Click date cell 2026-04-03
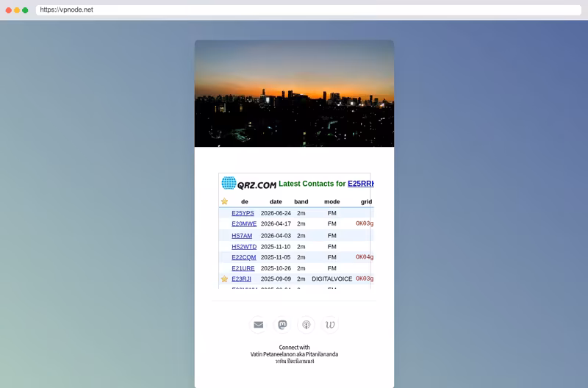This screenshot has height=388, width=588. click(276, 236)
